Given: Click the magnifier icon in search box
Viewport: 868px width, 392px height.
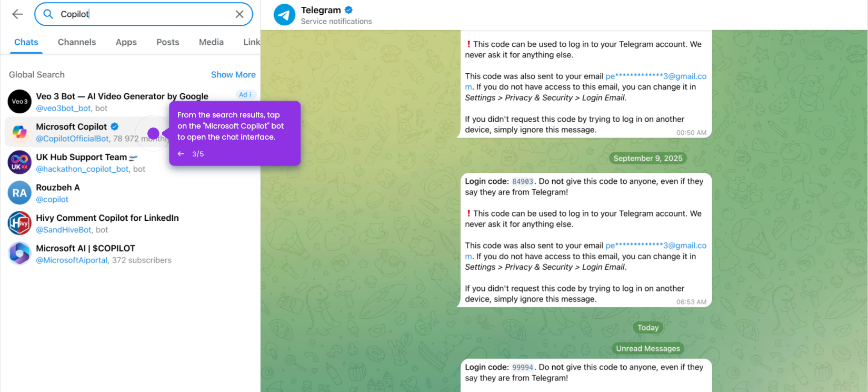Looking at the screenshot, I should [x=48, y=14].
